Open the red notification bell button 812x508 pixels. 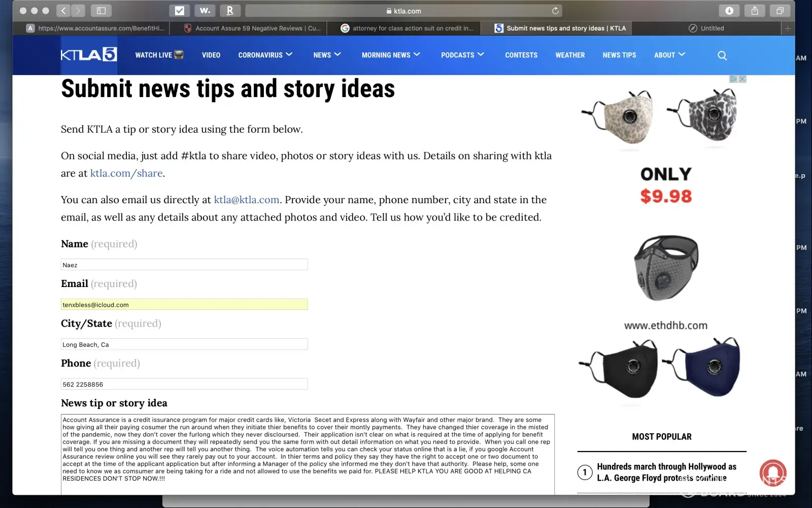(x=773, y=472)
